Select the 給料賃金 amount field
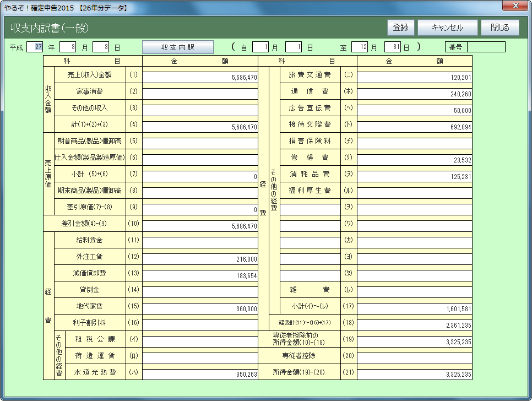Screen dimensions: 532x401 pyautogui.click(x=200, y=242)
